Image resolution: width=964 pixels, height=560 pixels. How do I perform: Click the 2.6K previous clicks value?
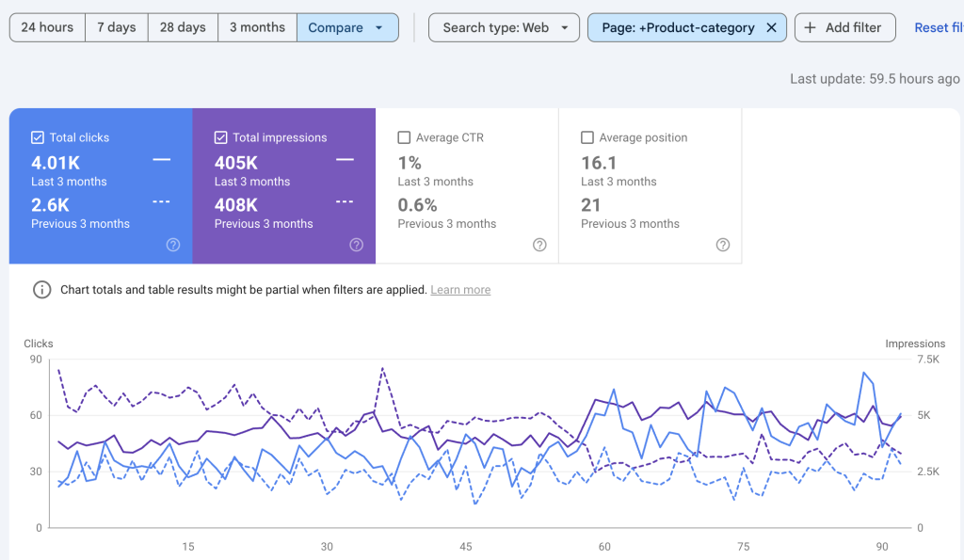click(x=51, y=204)
